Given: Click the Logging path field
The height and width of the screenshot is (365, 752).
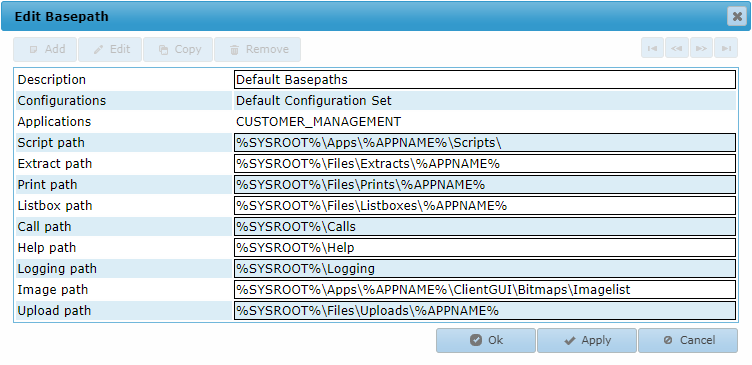Looking at the screenshot, I should (x=485, y=269).
